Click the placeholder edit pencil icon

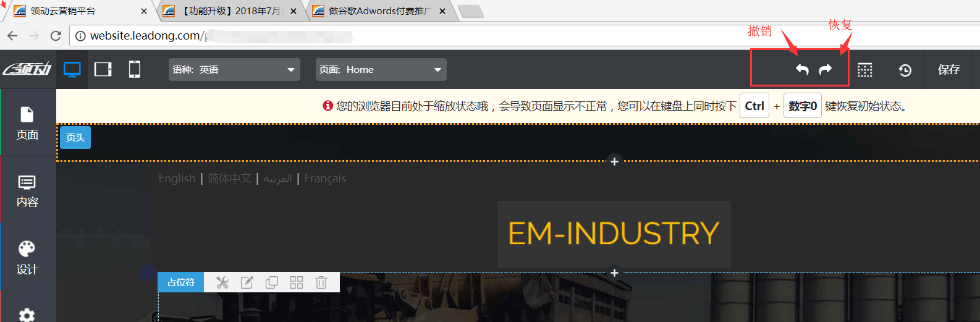point(247,282)
